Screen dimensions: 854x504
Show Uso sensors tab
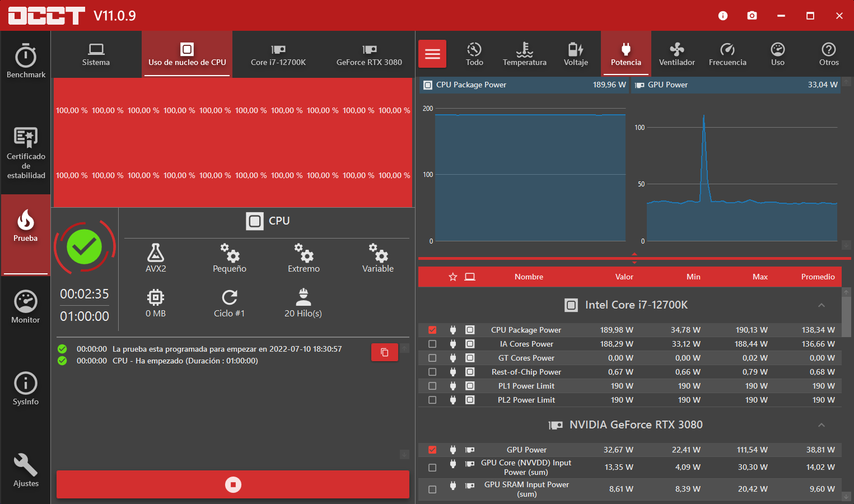click(778, 54)
